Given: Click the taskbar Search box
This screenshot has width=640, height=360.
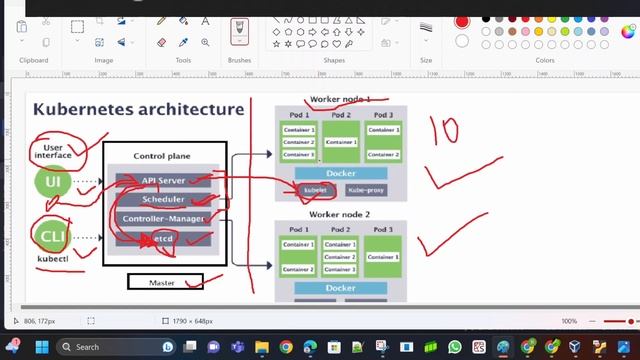Looking at the screenshot, I should 116,347.
